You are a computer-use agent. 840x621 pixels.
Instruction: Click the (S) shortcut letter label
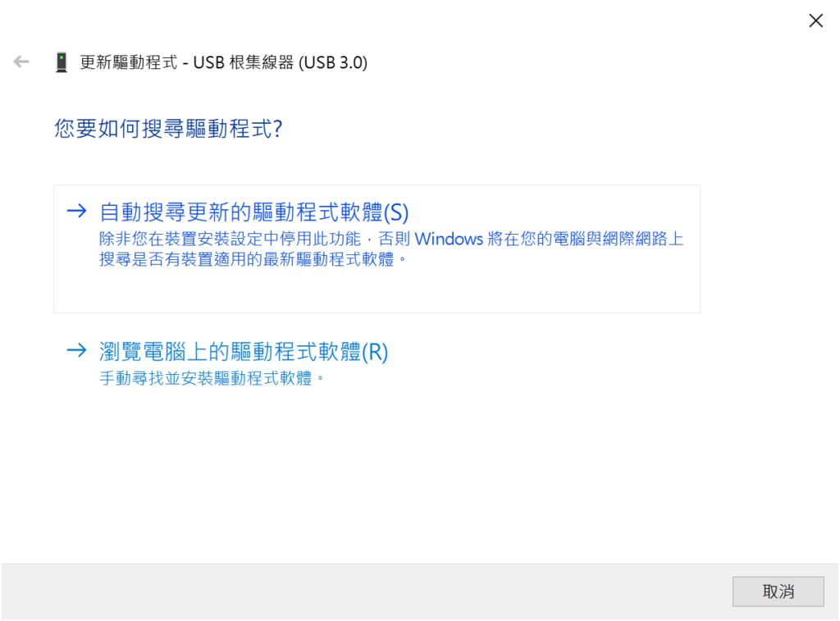coord(396,212)
